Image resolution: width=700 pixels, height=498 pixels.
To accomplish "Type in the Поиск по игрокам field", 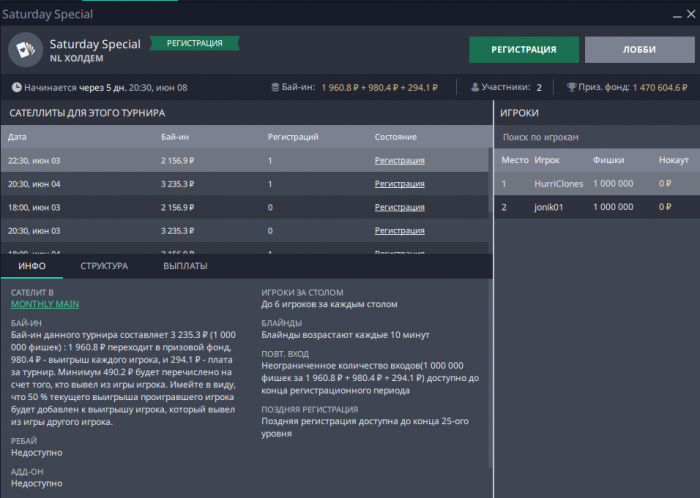I will tap(595, 137).
